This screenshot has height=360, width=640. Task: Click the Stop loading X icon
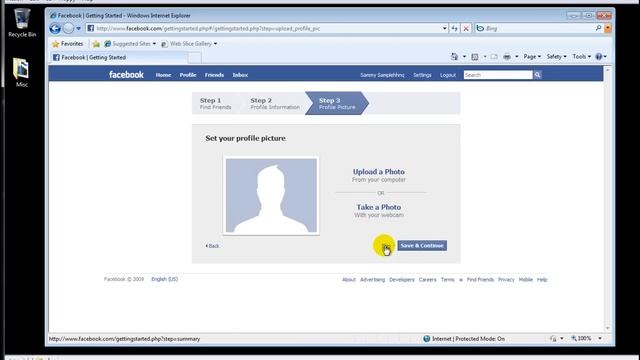coord(466,29)
